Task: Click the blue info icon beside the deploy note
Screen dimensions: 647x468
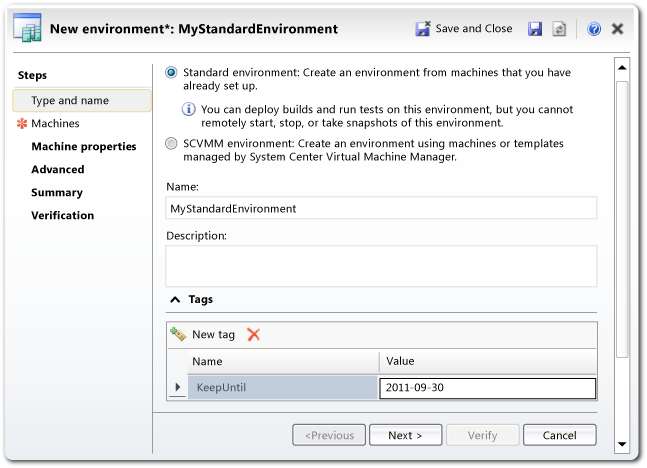Action: click(x=188, y=108)
